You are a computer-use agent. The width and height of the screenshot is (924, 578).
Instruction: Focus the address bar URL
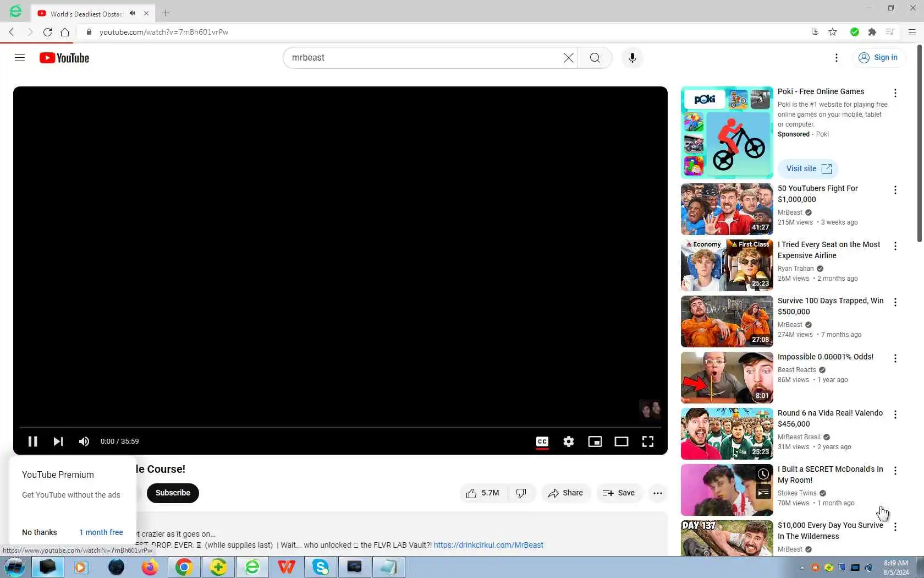(x=164, y=32)
